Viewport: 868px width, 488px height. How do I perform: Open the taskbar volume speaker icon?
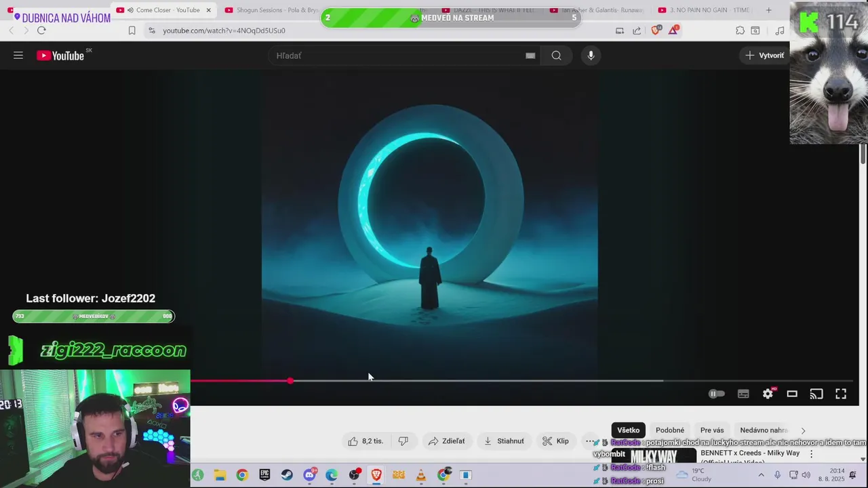tap(806, 475)
